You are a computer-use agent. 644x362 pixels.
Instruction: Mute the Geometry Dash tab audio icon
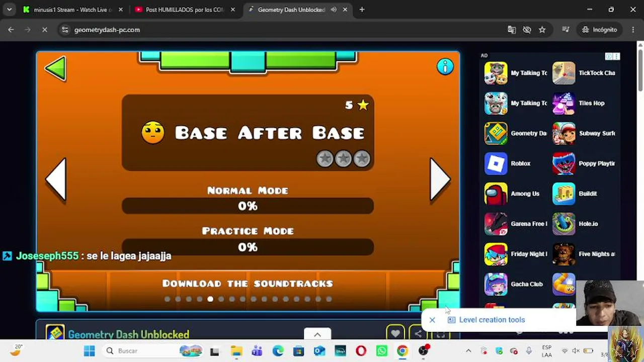tap(334, 10)
